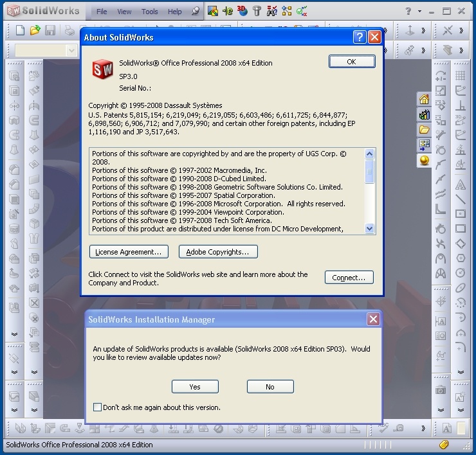Select the Line sketch tool
The height and width of the screenshot is (455, 476).
(x=461, y=199)
